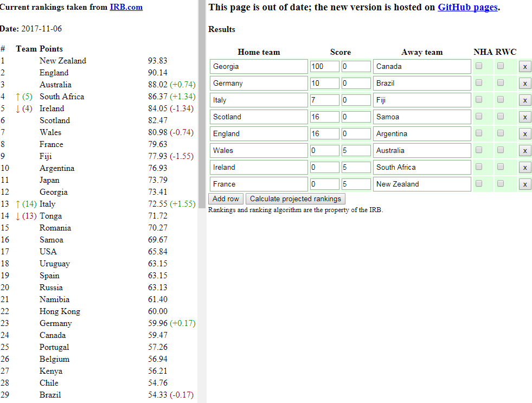Image resolution: width=532 pixels, height=403 pixels.
Task: Focus the France home team field
Action: (259, 184)
